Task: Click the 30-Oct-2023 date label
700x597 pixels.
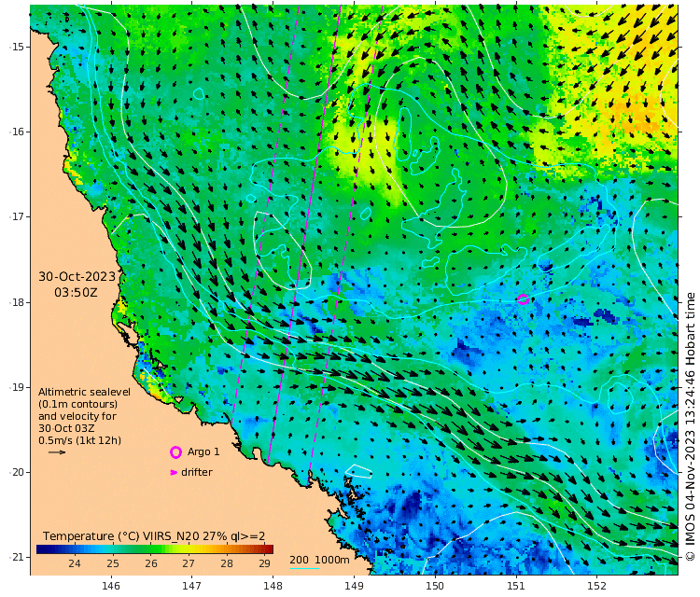Action: (77, 277)
